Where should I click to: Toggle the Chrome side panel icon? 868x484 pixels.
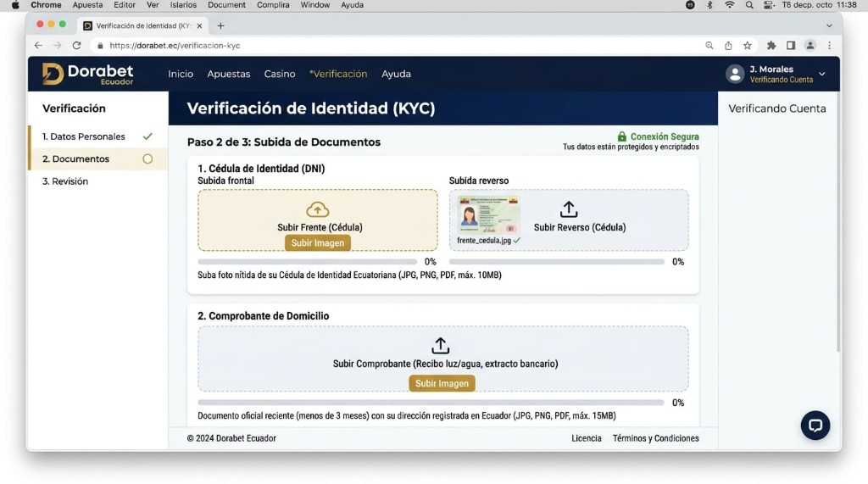point(791,46)
